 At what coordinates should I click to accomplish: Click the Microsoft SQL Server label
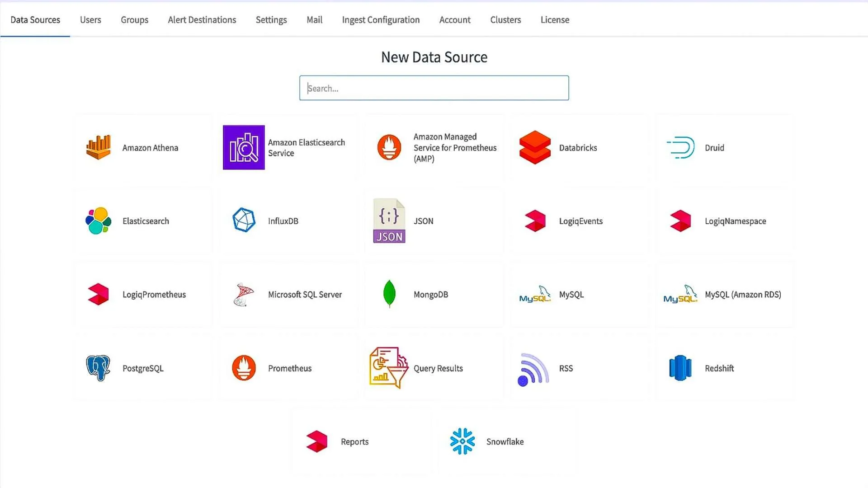tap(305, 295)
